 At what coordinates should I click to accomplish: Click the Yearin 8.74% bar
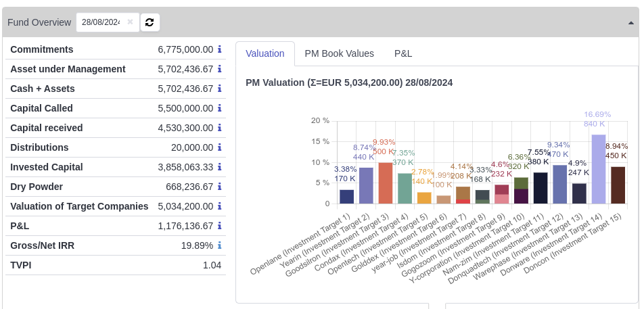tap(366, 186)
